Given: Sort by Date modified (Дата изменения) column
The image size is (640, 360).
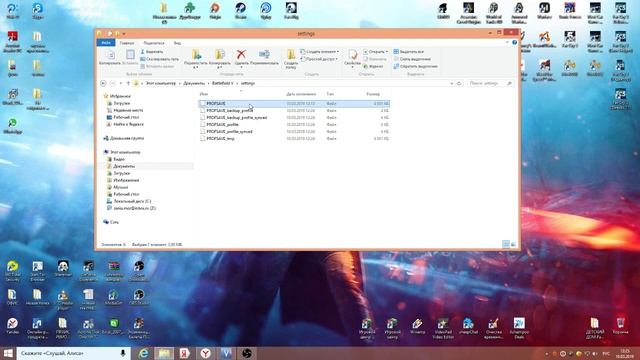Looking at the screenshot, I should tap(301, 94).
